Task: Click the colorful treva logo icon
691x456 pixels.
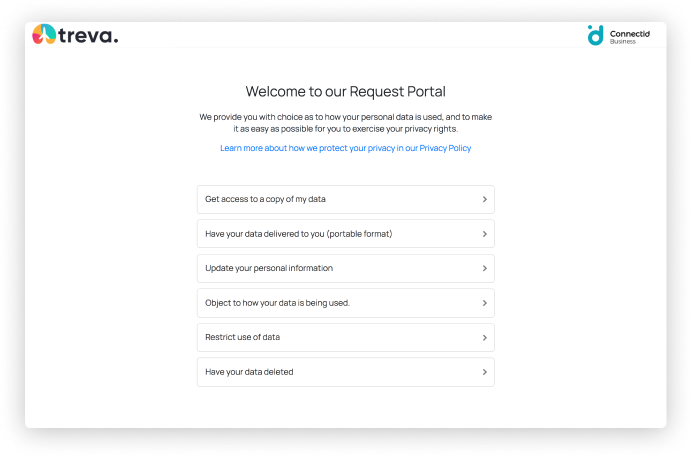Action: [44, 34]
